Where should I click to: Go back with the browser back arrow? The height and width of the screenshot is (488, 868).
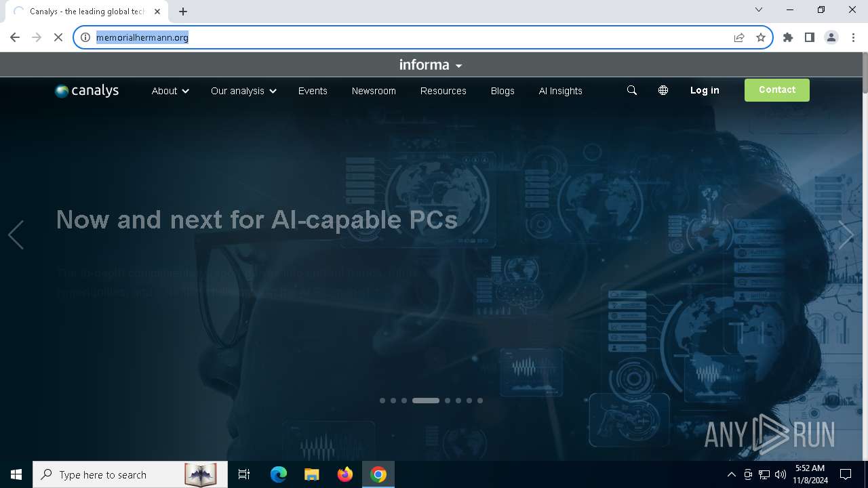15,37
